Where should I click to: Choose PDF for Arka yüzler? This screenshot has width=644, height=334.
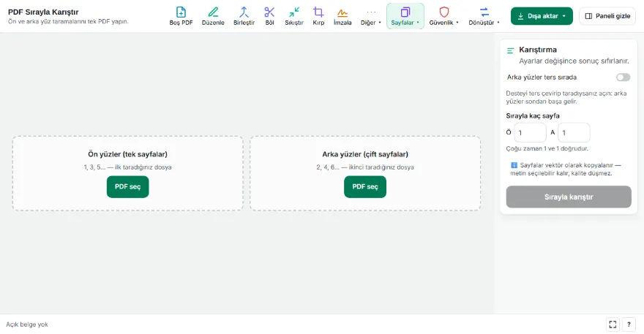click(x=365, y=186)
